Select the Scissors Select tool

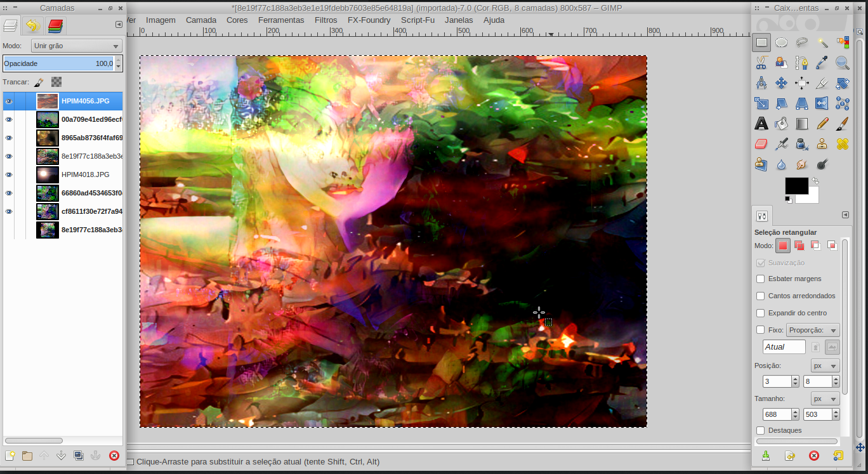[x=761, y=63]
